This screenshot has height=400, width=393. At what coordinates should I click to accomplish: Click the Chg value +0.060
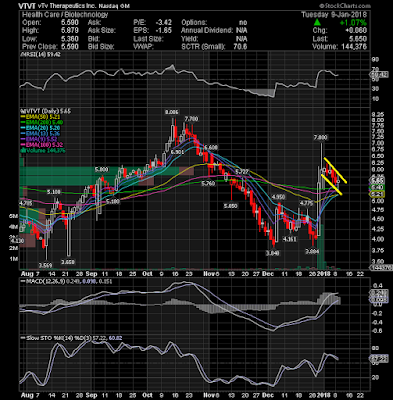pos(355,31)
